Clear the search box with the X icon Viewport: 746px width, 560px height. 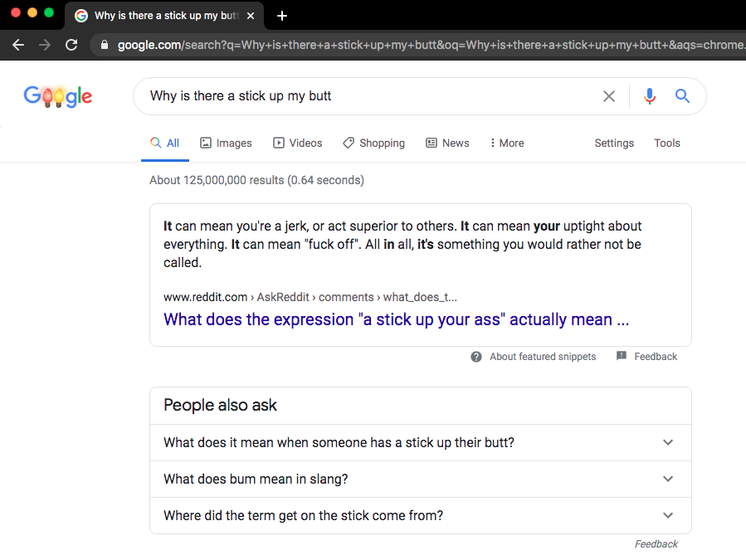[608, 96]
